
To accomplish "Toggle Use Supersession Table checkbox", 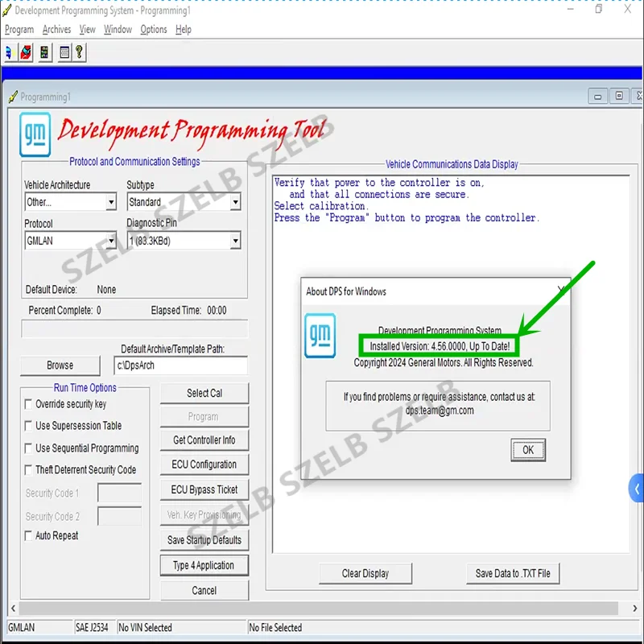I will (x=28, y=426).
